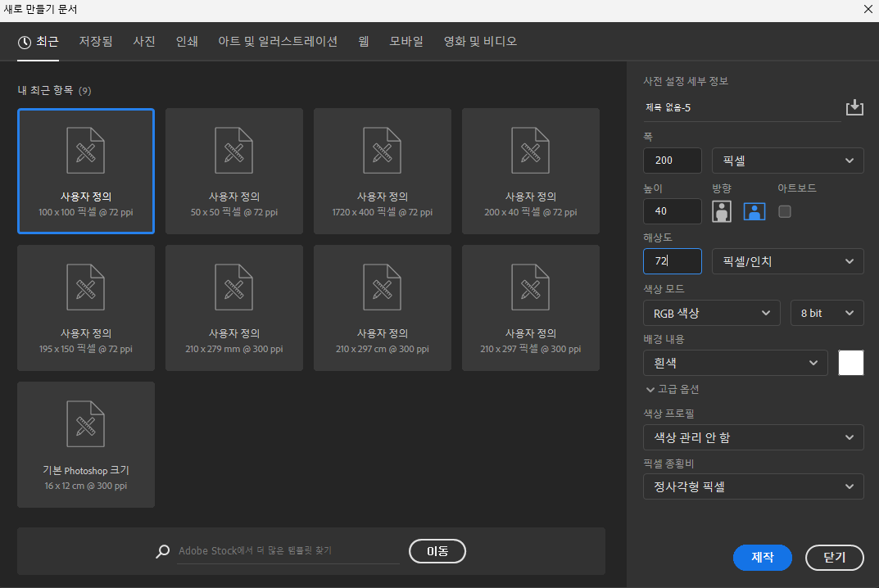Save the current settings as a preset
This screenshot has height=588, width=879.
[854, 106]
